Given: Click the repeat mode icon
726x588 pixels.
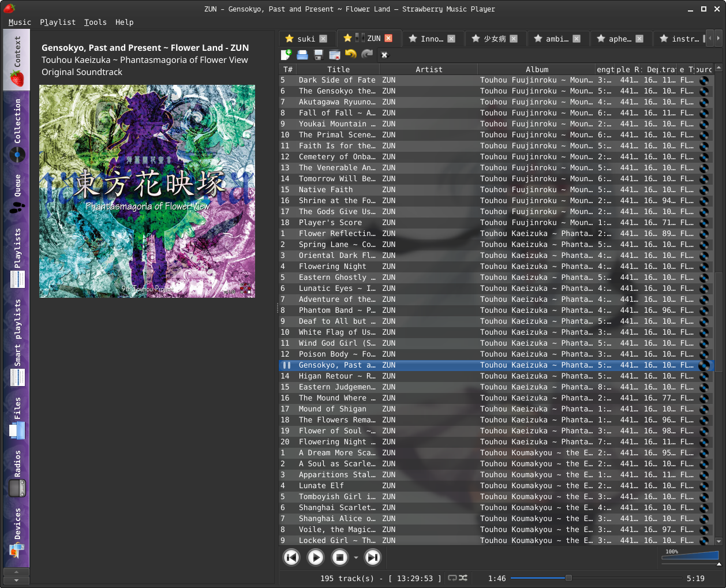Looking at the screenshot, I should pyautogui.click(x=452, y=578).
